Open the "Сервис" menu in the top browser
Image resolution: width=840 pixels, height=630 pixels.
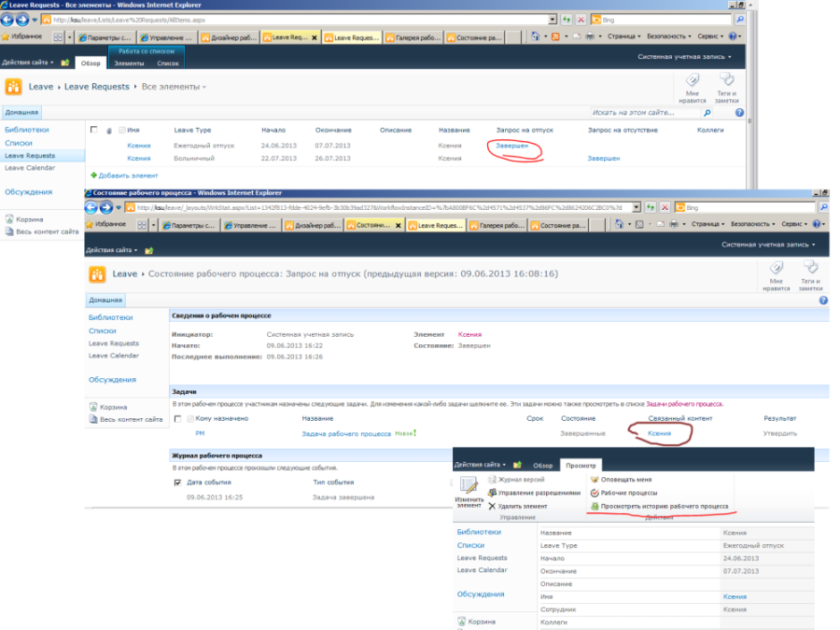point(711,36)
